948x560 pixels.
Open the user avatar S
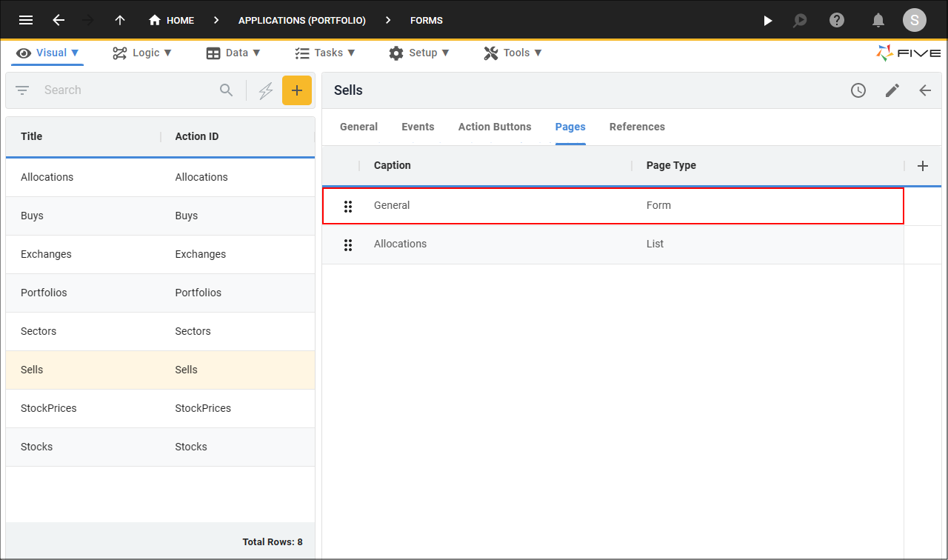click(x=915, y=20)
